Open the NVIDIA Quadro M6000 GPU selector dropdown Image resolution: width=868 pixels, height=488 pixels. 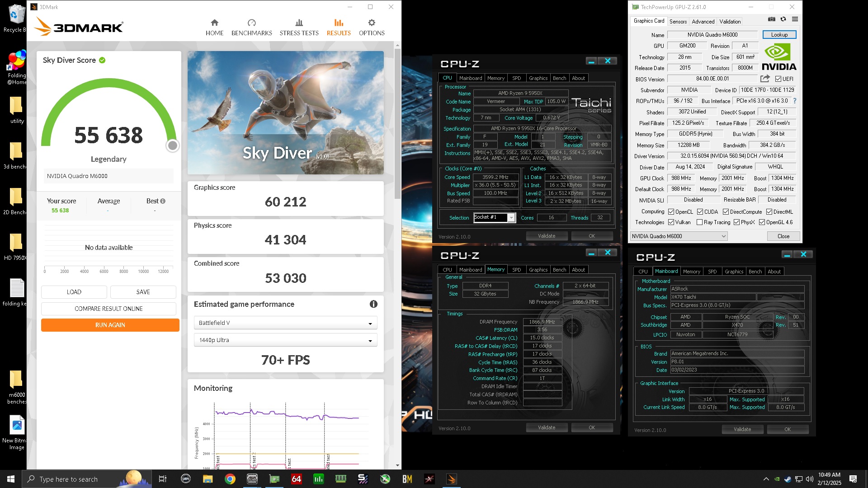point(679,236)
